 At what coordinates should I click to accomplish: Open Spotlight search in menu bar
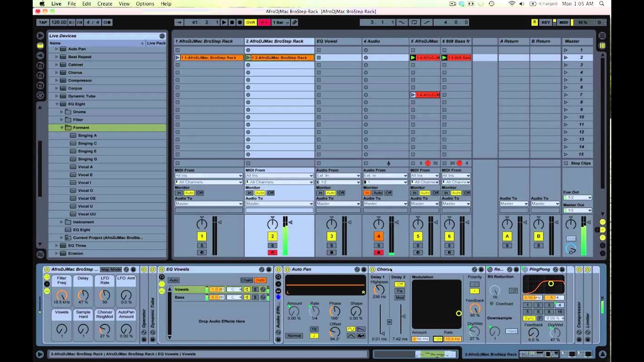(601, 4)
